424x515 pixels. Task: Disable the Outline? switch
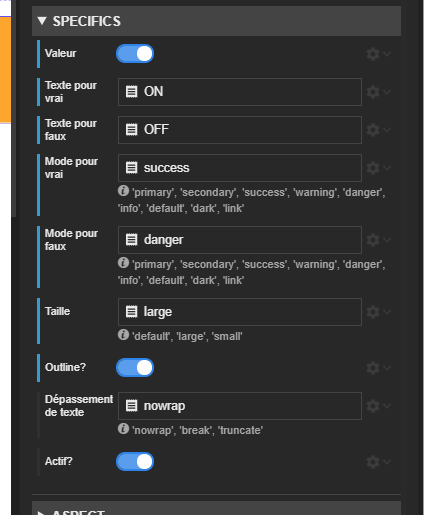135,368
